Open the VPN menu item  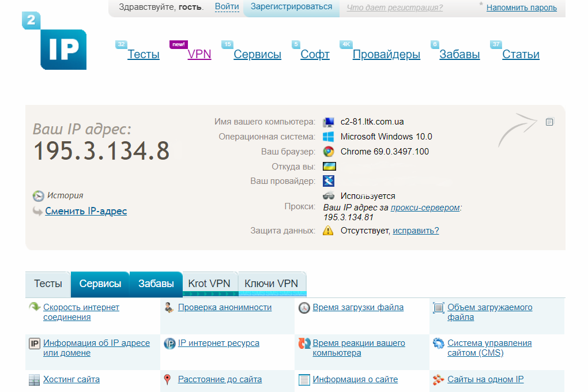point(199,55)
